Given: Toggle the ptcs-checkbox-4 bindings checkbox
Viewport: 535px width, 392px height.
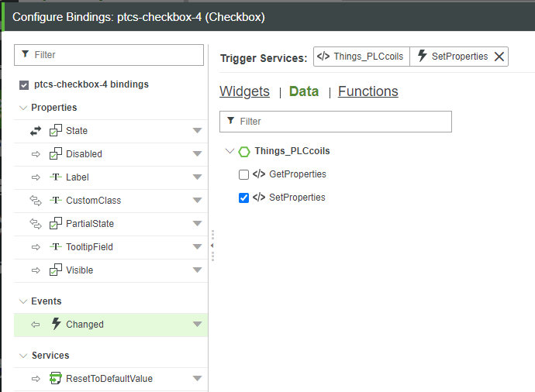Looking at the screenshot, I should [23, 84].
